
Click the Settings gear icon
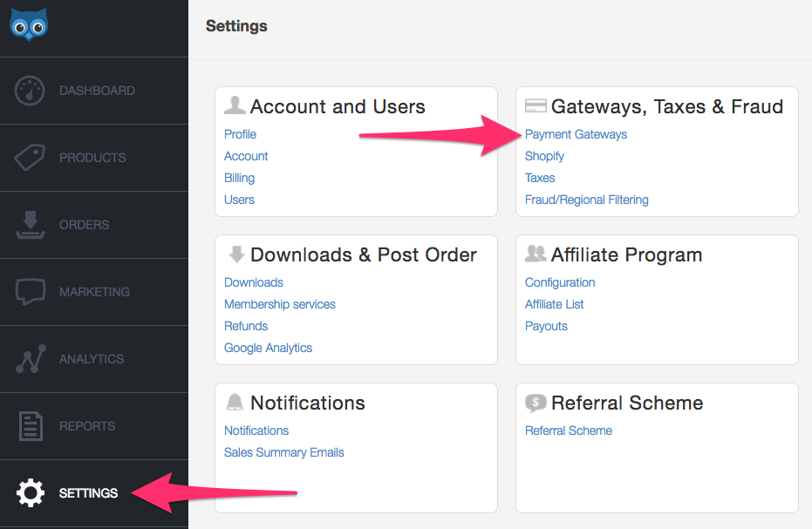pyautogui.click(x=31, y=493)
